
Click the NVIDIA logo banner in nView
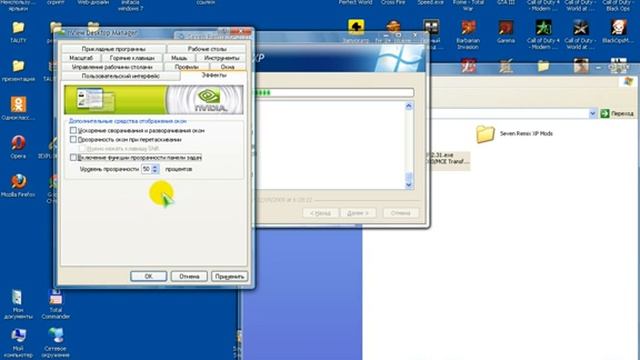(154, 100)
